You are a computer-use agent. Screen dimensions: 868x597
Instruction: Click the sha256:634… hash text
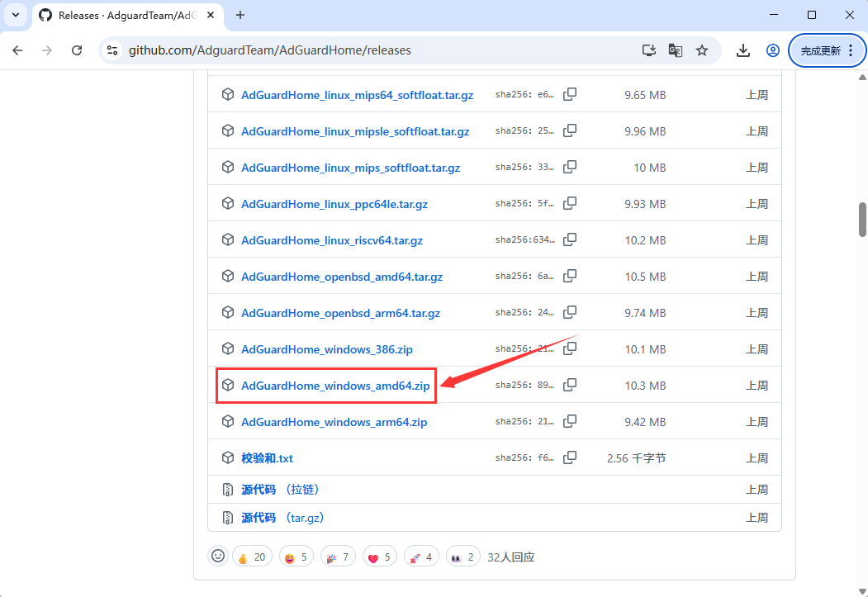pyautogui.click(x=524, y=239)
